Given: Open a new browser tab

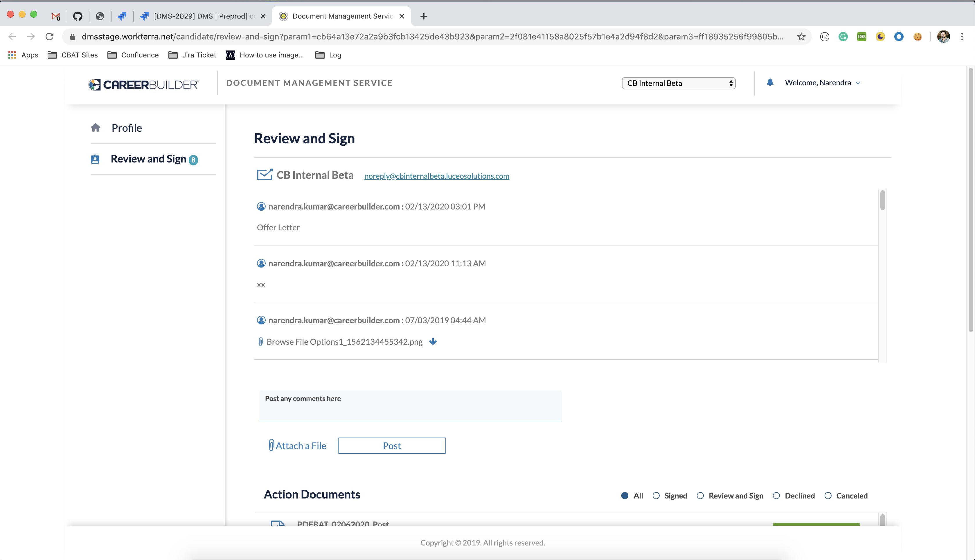Looking at the screenshot, I should 424,16.
